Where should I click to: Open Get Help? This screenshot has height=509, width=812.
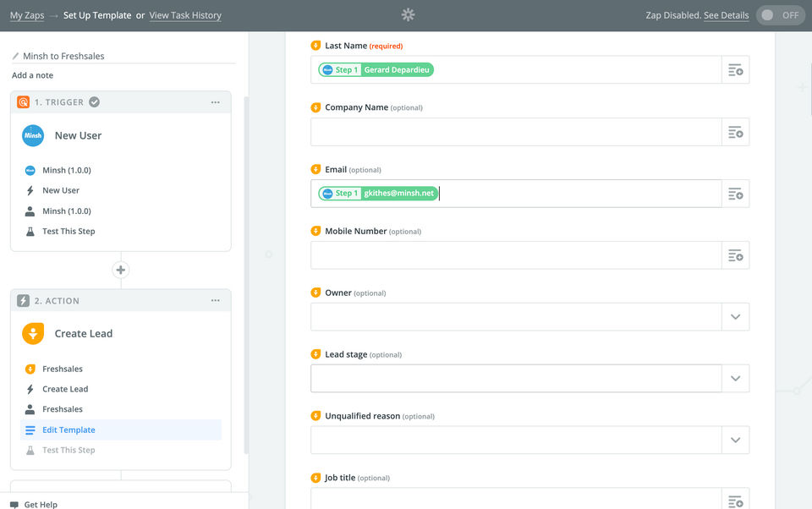click(41, 505)
